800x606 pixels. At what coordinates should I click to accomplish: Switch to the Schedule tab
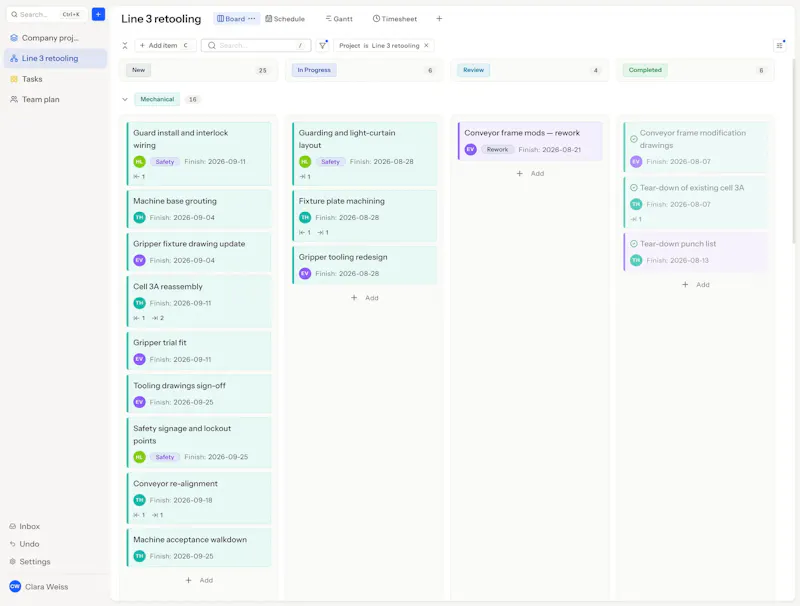(285, 19)
